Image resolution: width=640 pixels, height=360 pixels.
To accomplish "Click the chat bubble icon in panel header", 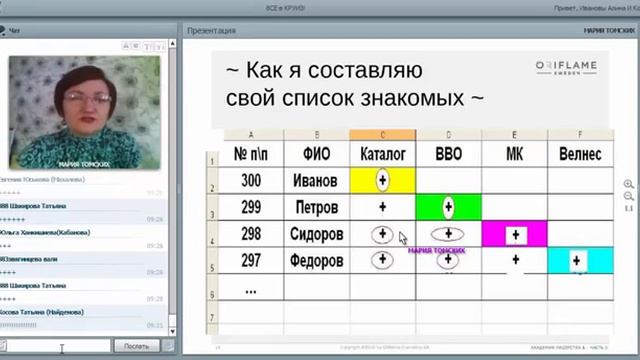I will pos(2,30).
